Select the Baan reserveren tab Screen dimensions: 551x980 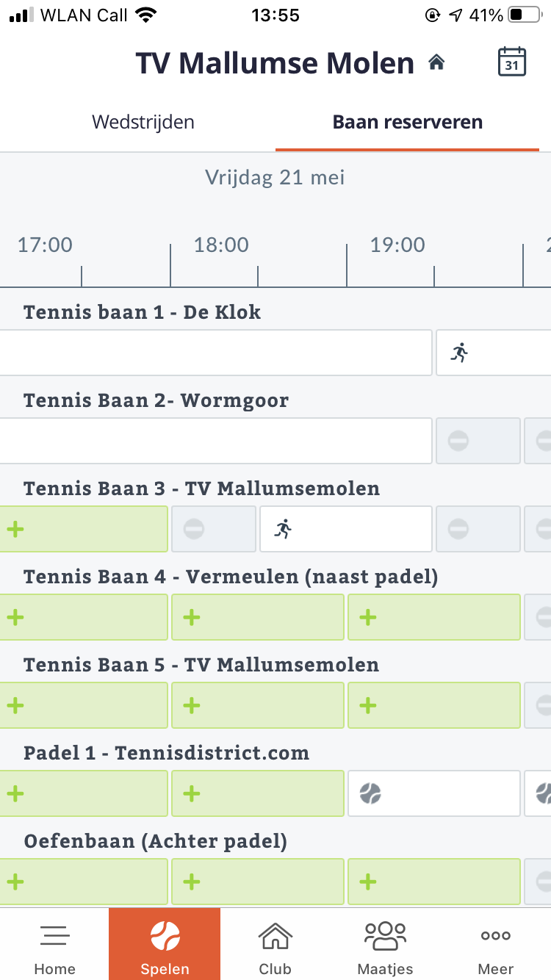pyautogui.click(x=408, y=122)
